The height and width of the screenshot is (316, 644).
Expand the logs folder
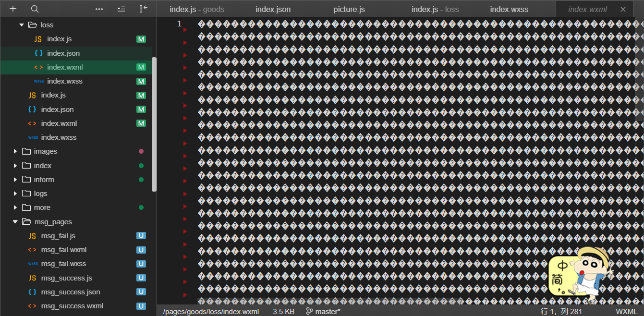pyautogui.click(x=15, y=194)
